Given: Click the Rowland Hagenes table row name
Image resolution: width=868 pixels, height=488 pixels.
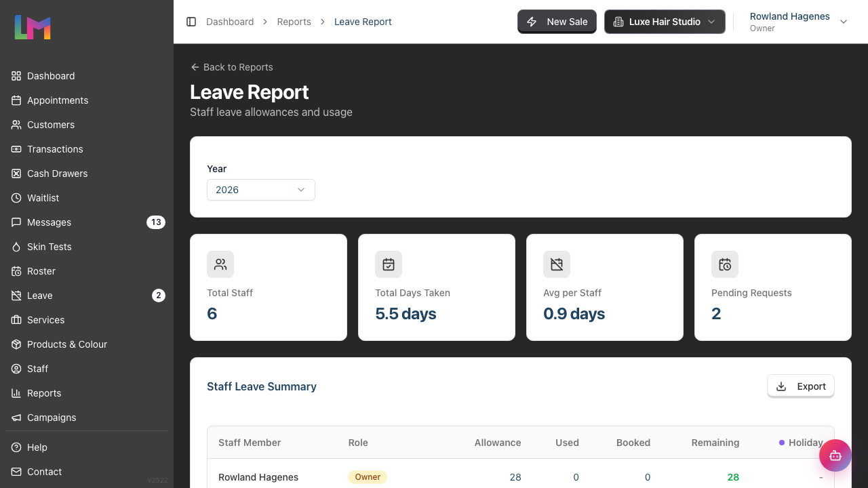Looking at the screenshot, I should 258,477.
